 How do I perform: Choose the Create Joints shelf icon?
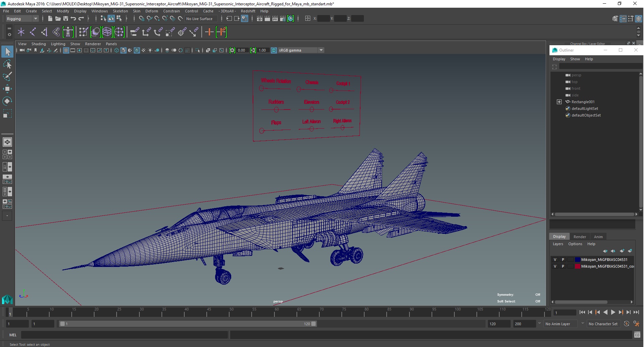click(33, 32)
